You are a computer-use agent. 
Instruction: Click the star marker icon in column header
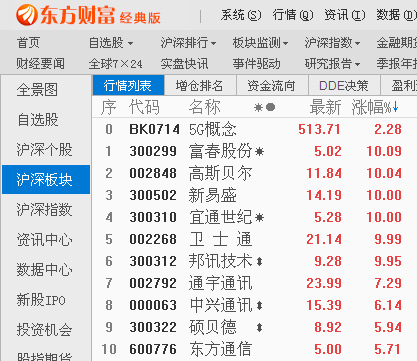[x=258, y=107]
